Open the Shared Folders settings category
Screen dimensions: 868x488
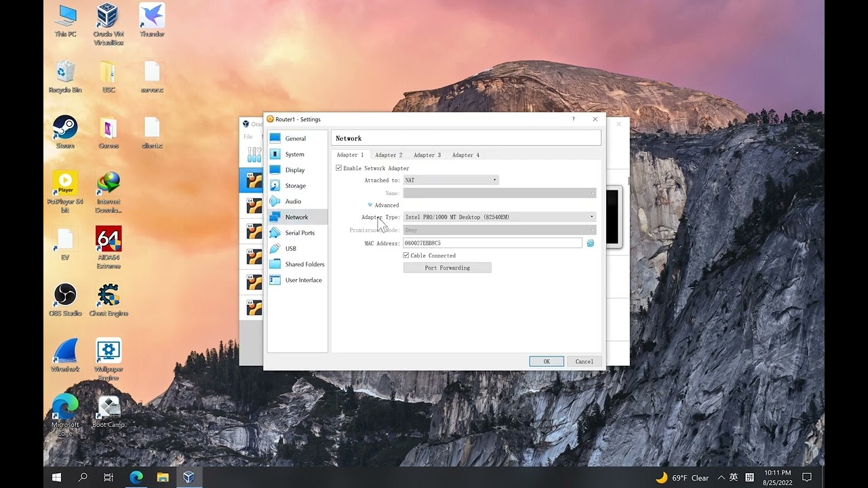pyautogui.click(x=297, y=264)
